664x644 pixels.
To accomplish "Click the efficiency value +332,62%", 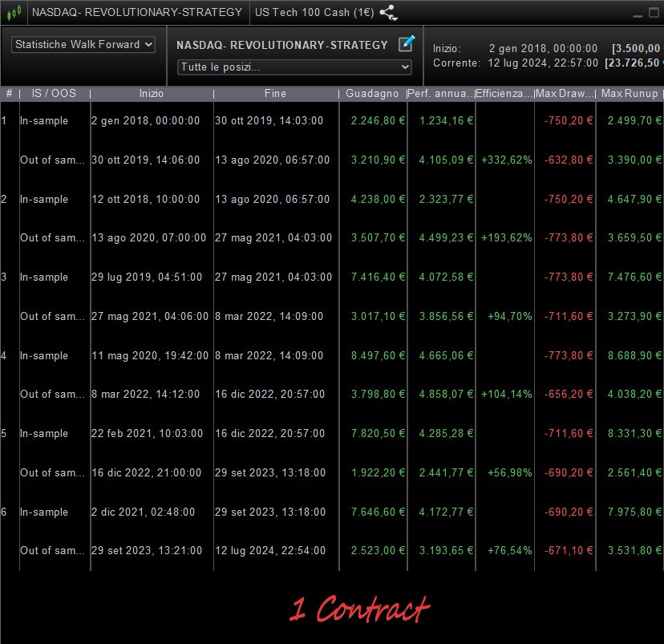I will [x=507, y=160].
